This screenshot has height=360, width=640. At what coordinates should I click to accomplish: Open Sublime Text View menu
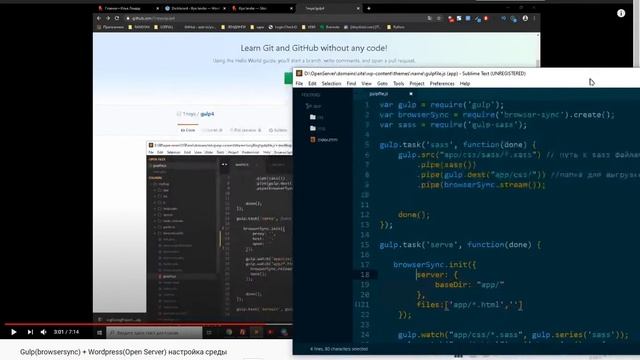coord(366,83)
